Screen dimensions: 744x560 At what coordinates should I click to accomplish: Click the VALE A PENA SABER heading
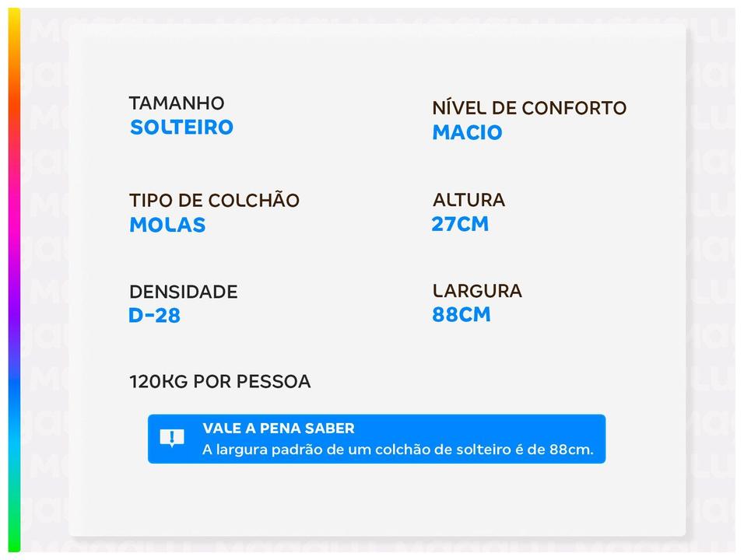tap(278, 429)
